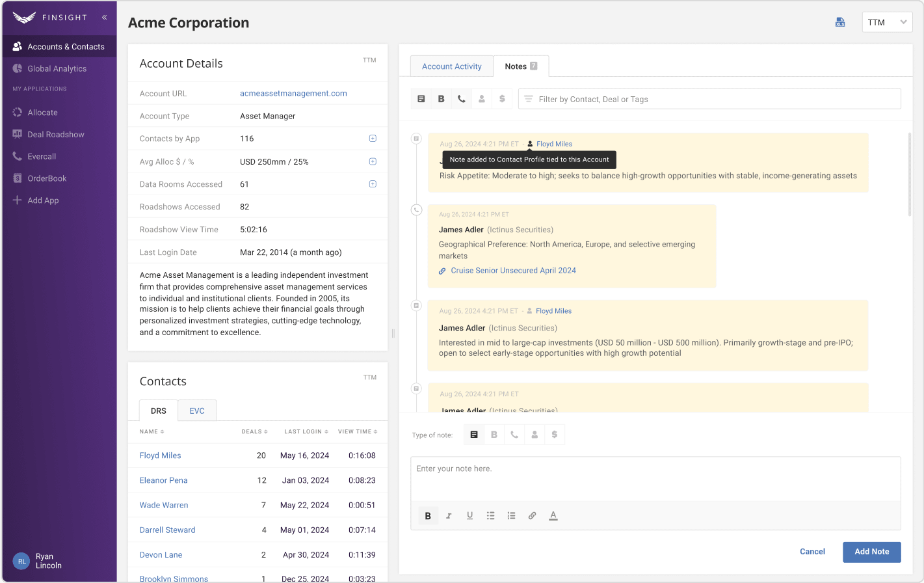Expand Avg Alloc $ / % row
Image resolution: width=924 pixels, height=583 pixels.
pos(373,161)
